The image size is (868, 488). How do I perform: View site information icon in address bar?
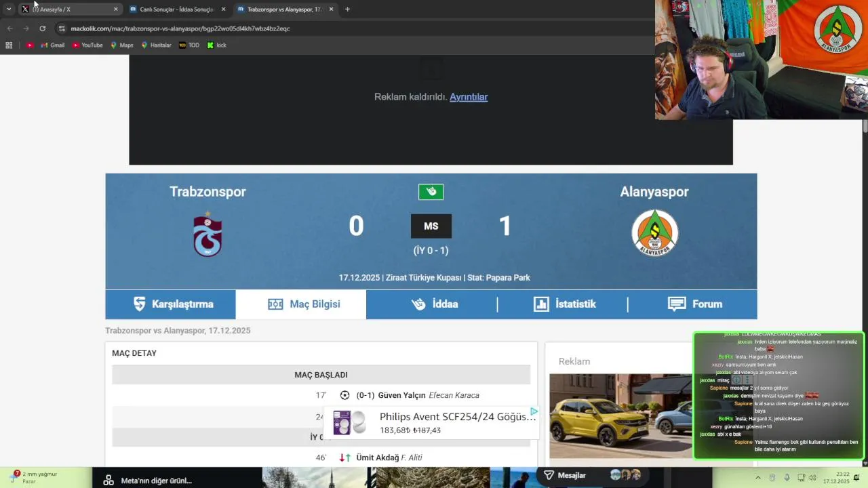pyautogui.click(x=62, y=28)
